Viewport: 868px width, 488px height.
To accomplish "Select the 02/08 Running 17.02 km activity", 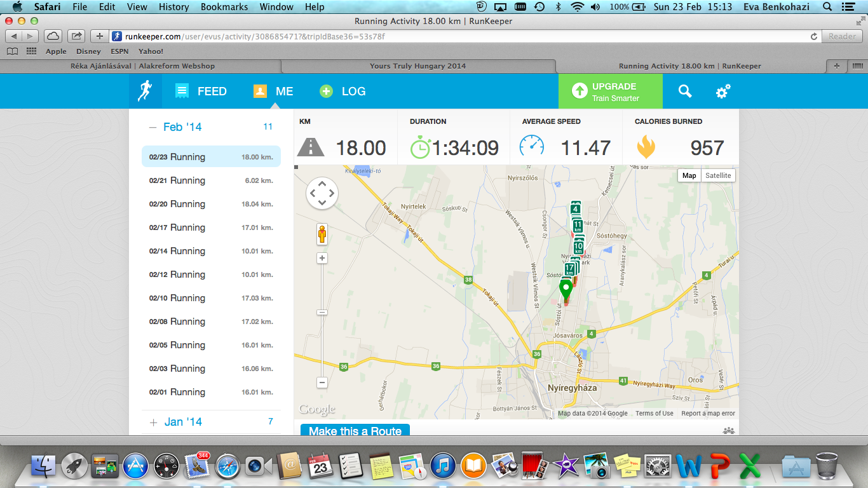I will point(211,322).
